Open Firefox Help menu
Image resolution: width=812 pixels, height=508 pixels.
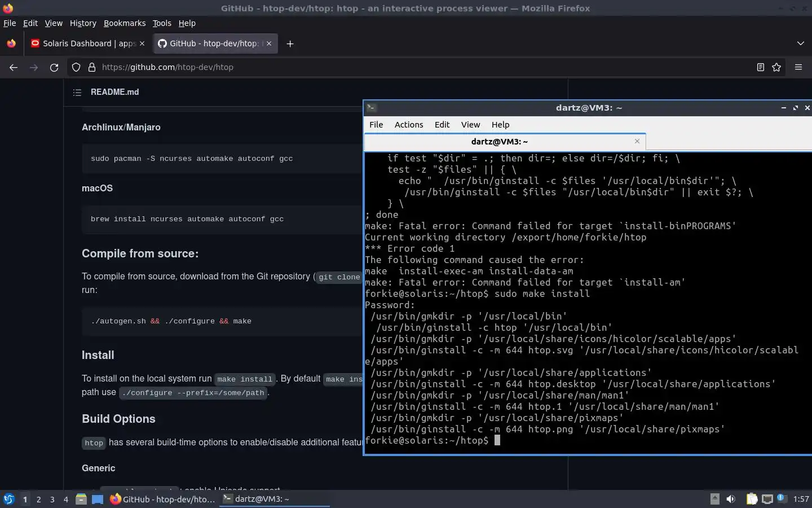coord(187,23)
